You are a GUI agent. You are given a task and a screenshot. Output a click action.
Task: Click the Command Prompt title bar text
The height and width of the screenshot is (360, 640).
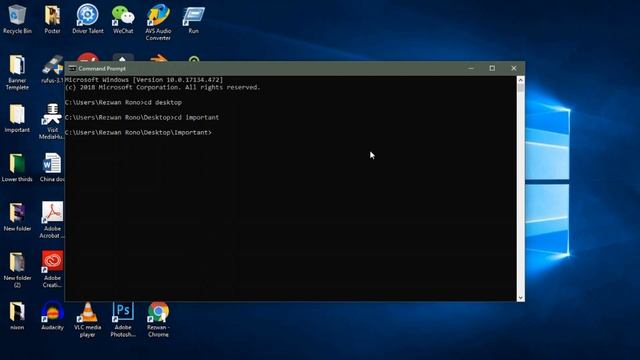(102, 69)
